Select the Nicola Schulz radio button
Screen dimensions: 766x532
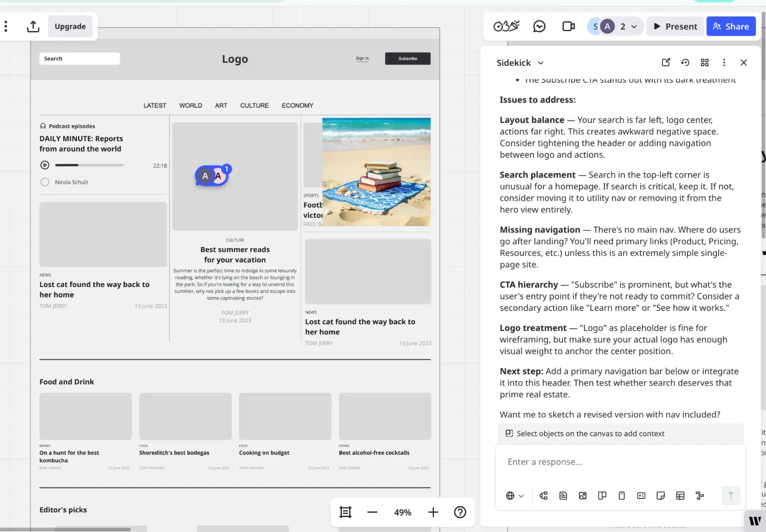(x=45, y=182)
